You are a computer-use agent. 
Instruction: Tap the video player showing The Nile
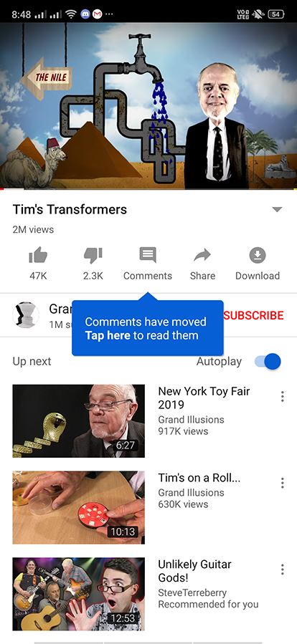click(148, 106)
